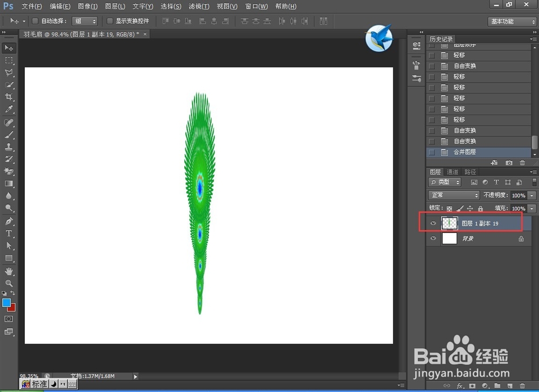Screen dimensions: 539x392
Task: Open 图像(I) menu
Action: [88, 6]
